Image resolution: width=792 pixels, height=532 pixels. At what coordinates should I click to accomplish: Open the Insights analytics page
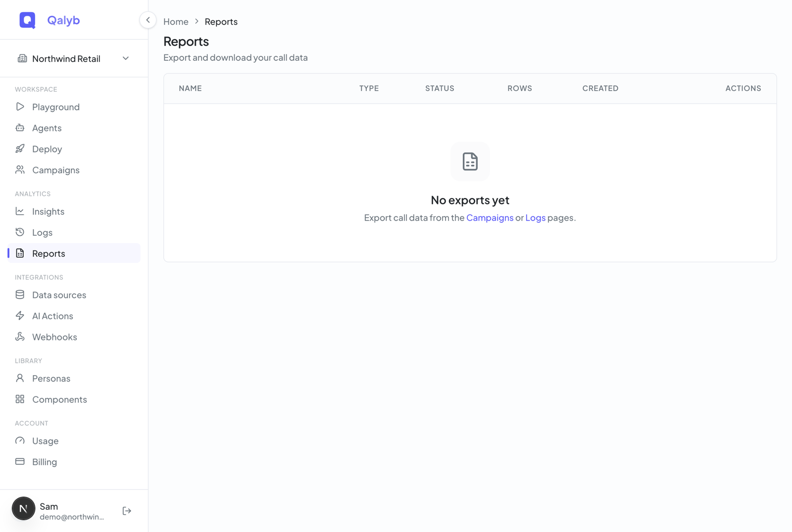point(74,211)
